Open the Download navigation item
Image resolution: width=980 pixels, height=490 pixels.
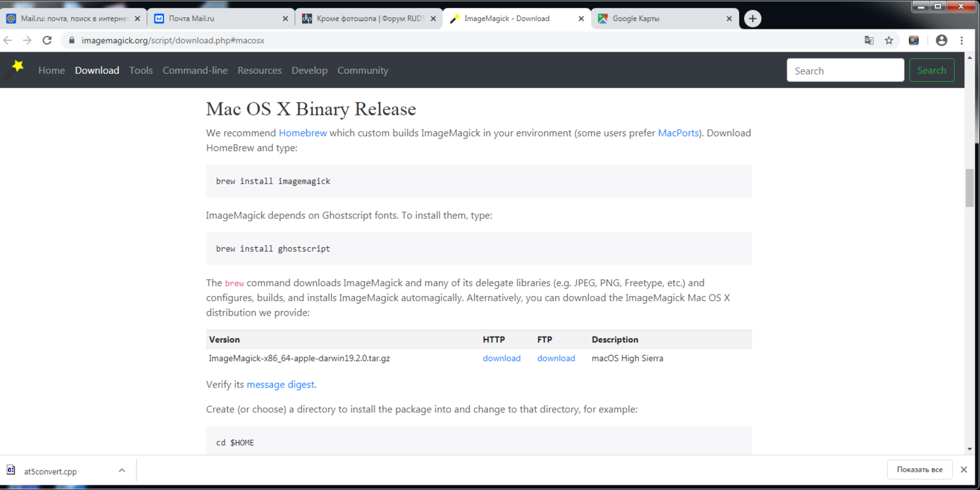(x=97, y=71)
